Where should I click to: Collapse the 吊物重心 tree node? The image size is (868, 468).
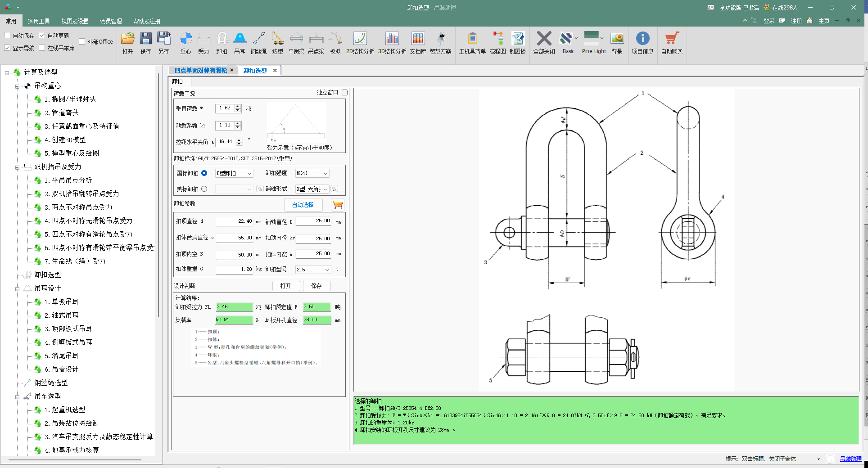[x=18, y=86]
